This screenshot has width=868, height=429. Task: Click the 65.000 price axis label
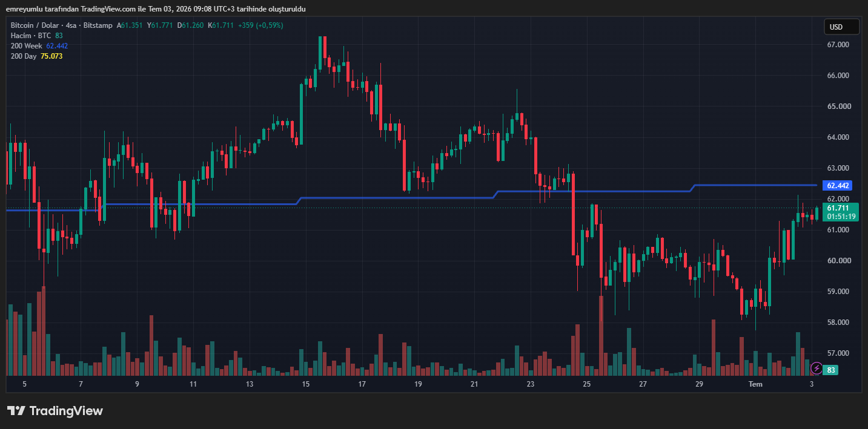click(x=838, y=106)
